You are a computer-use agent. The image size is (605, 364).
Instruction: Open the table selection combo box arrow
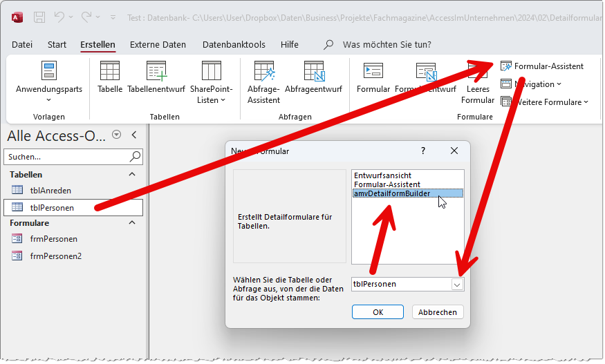(x=457, y=285)
